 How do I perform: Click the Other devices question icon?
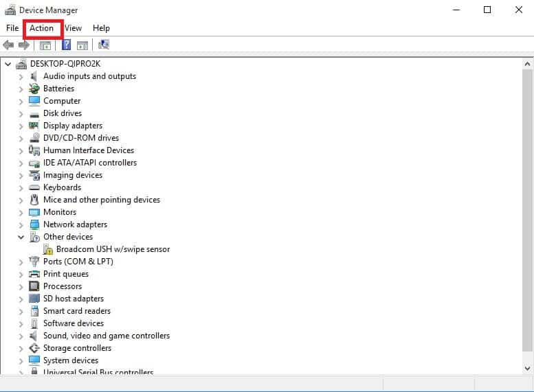tap(34, 237)
